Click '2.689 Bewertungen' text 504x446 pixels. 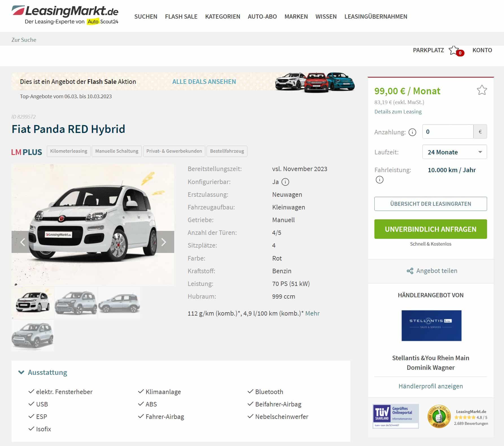[x=471, y=423]
